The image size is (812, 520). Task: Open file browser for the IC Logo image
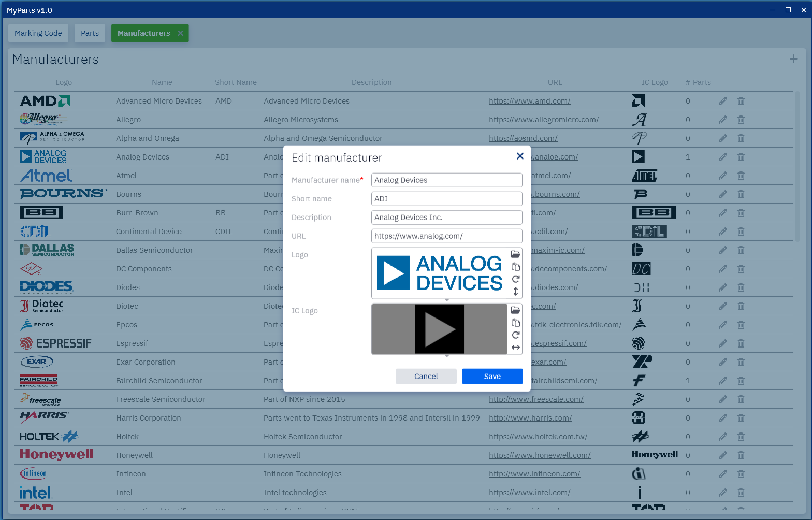[x=515, y=310]
